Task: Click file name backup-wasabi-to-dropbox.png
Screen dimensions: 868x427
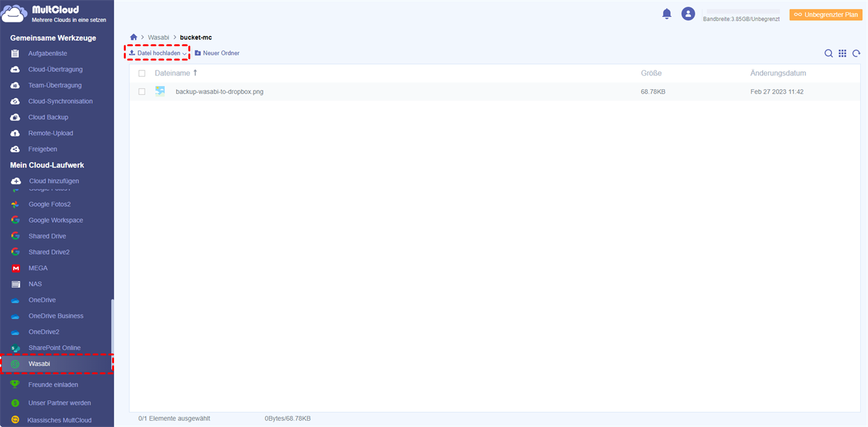Action: tap(220, 92)
